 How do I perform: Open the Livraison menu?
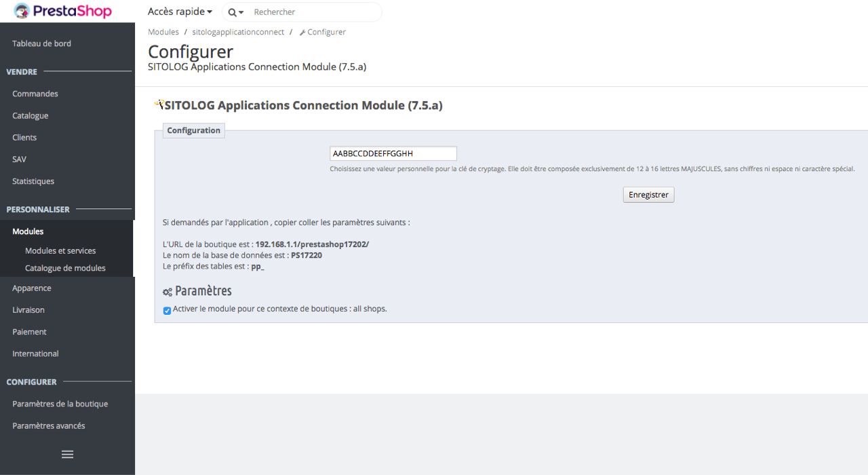(28, 309)
